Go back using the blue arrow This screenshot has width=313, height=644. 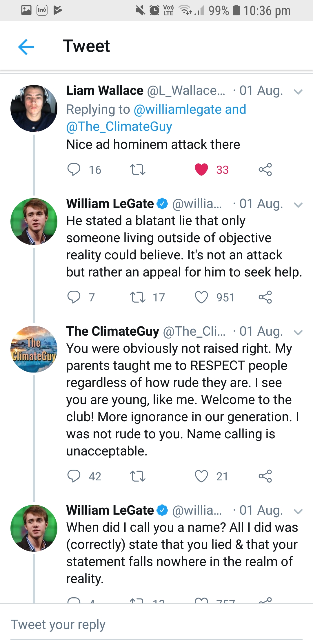point(26,47)
